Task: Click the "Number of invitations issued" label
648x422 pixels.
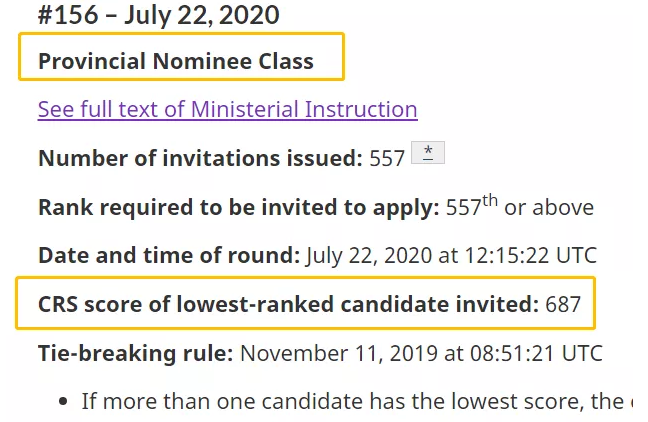Action: pyautogui.click(x=200, y=158)
